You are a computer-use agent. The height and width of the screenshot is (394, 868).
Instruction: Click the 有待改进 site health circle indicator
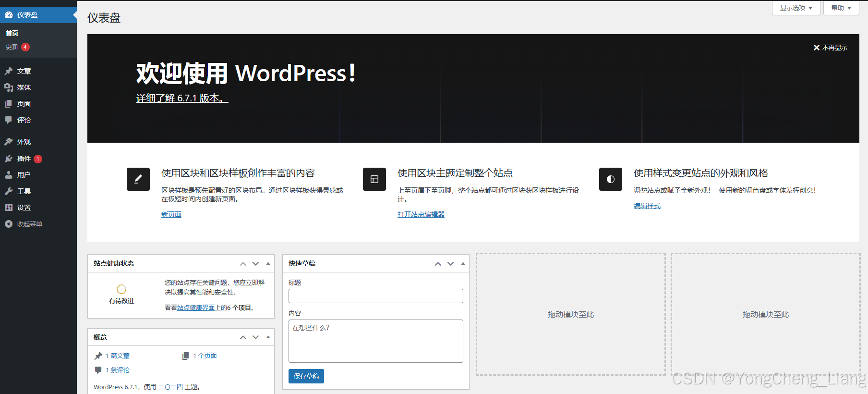pyautogui.click(x=121, y=289)
